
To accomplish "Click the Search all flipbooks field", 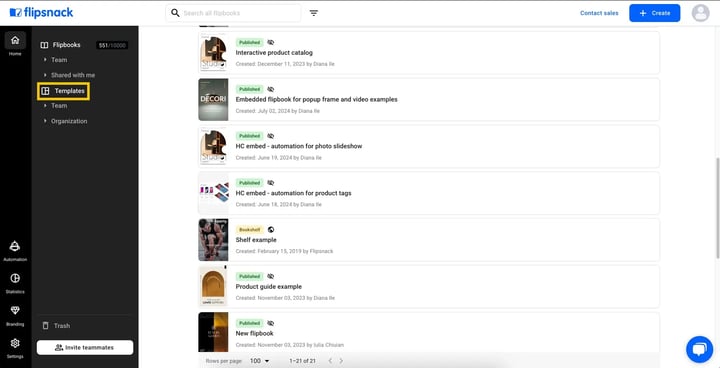I will coord(233,13).
